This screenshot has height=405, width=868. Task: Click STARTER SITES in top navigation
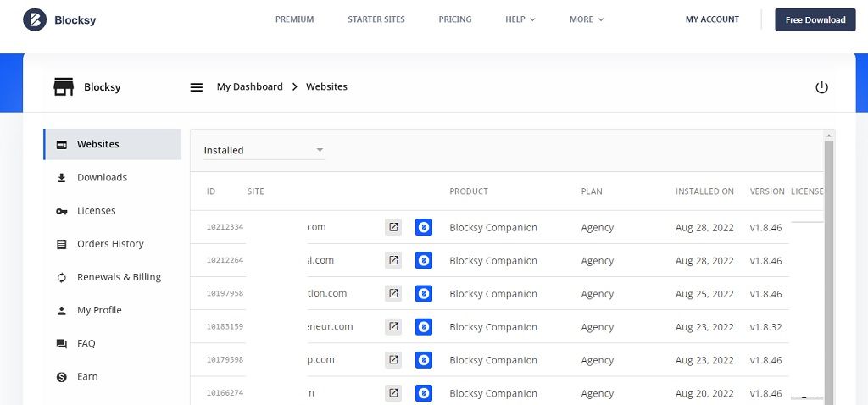pos(376,19)
